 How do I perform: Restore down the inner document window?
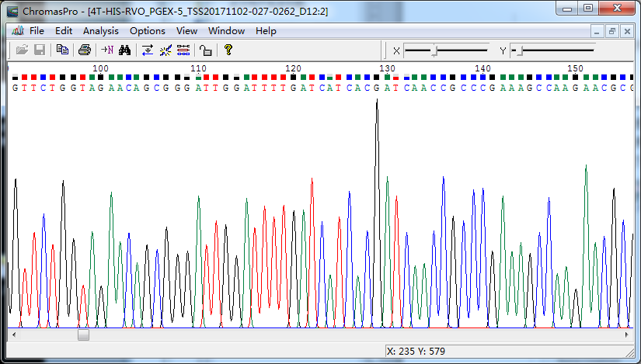(x=612, y=31)
